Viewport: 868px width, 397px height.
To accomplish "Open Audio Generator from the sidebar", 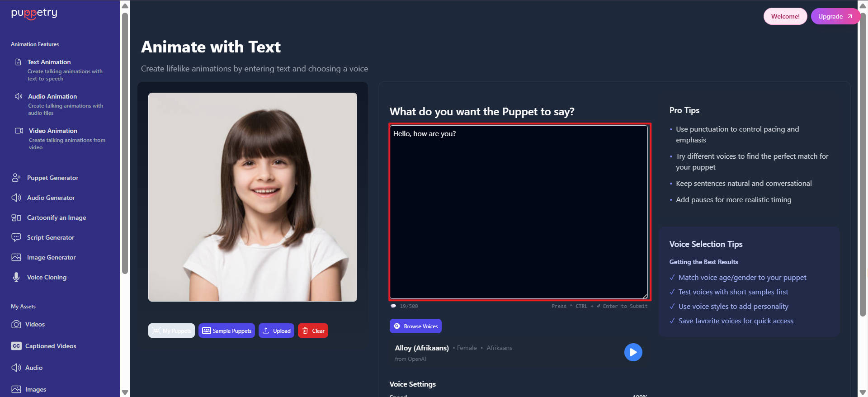I will coord(51,198).
